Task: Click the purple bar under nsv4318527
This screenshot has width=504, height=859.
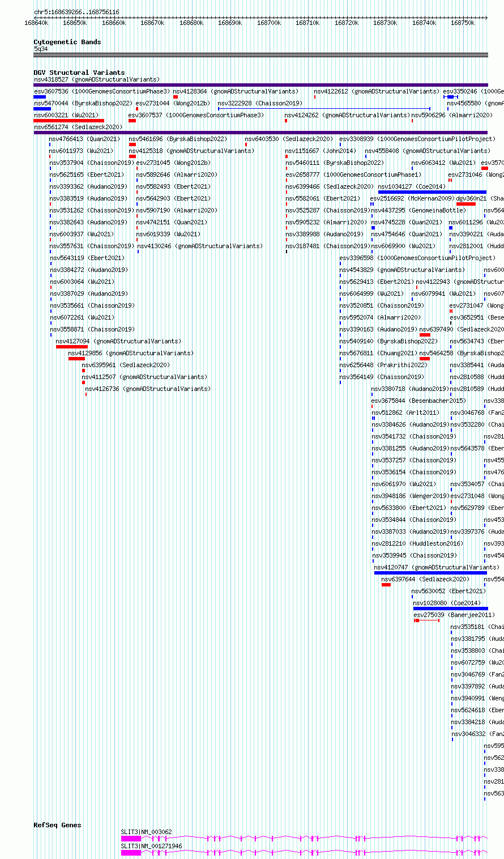Action: 260,85
